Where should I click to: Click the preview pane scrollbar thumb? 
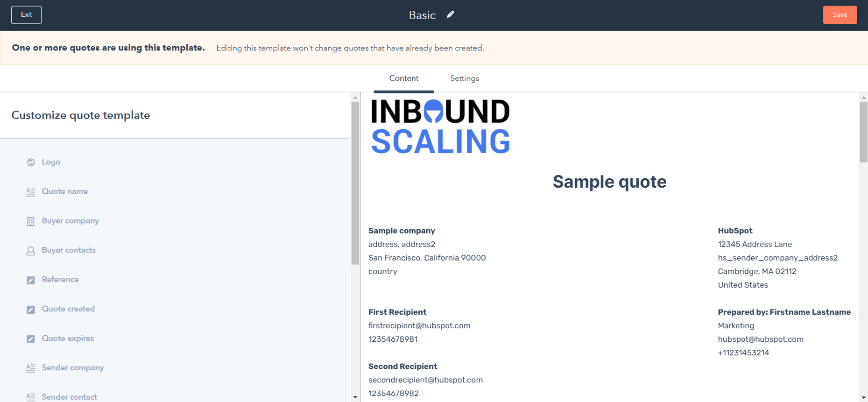pos(864,132)
